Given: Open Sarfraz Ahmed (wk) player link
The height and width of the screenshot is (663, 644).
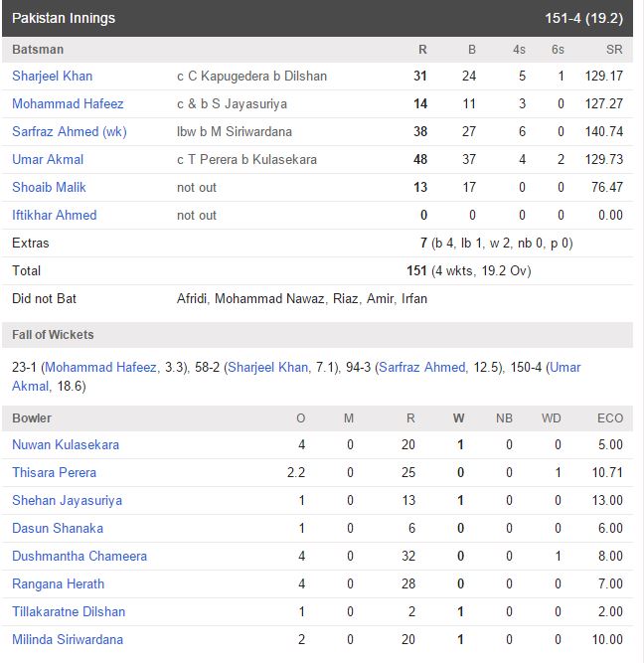Looking at the screenshot, I should [70, 132].
